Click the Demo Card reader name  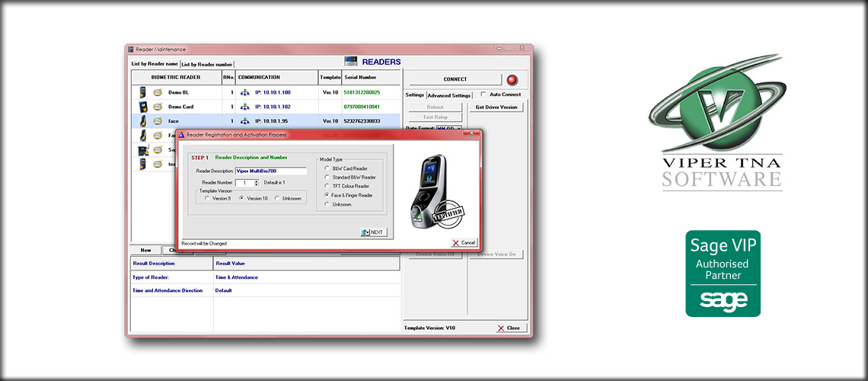tap(181, 107)
